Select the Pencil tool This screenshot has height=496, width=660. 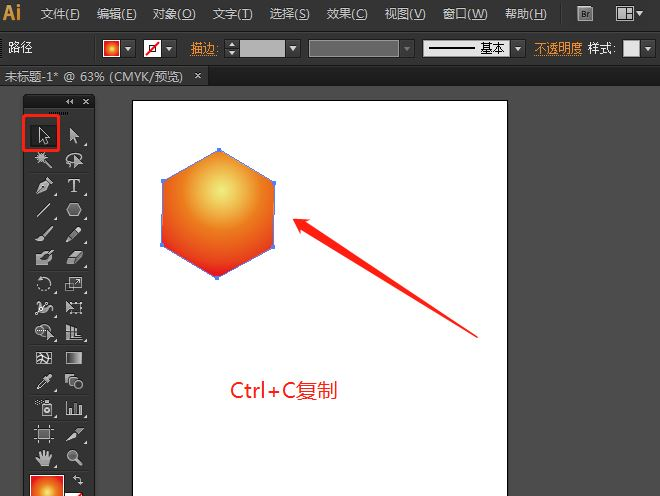[74, 234]
